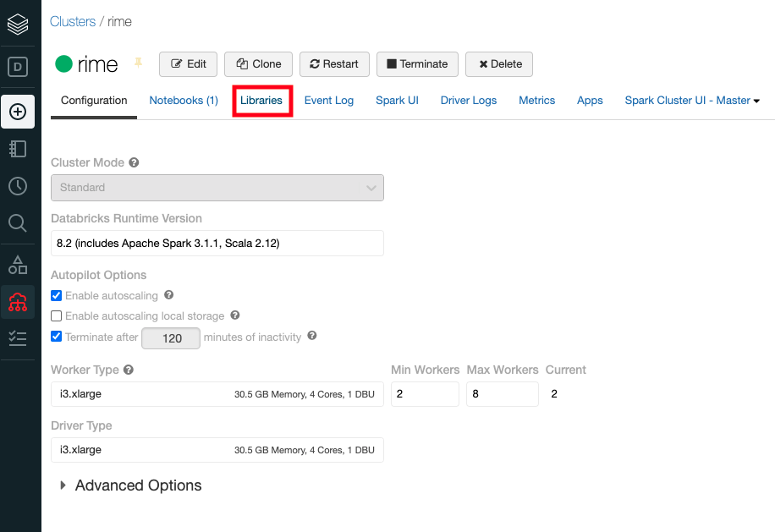This screenshot has height=532, width=775.
Task: Click the Restart button
Action: (x=334, y=64)
